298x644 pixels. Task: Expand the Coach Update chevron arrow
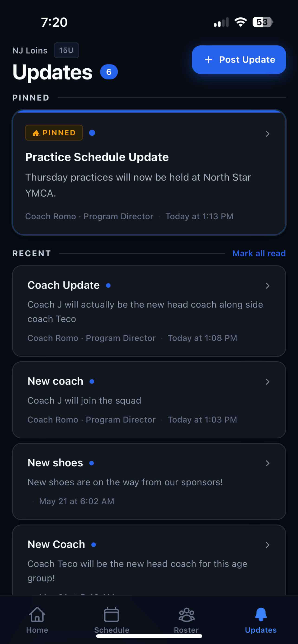click(x=267, y=286)
